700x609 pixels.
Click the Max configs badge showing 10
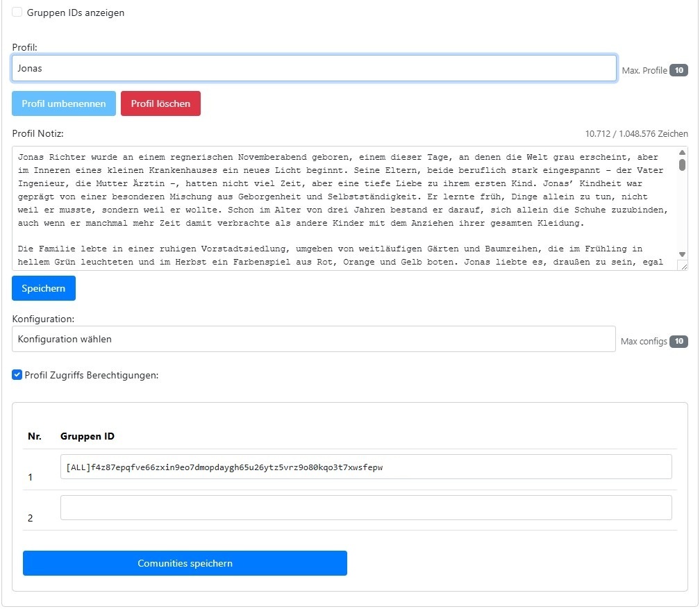pyautogui.click(x=678, y=341)
